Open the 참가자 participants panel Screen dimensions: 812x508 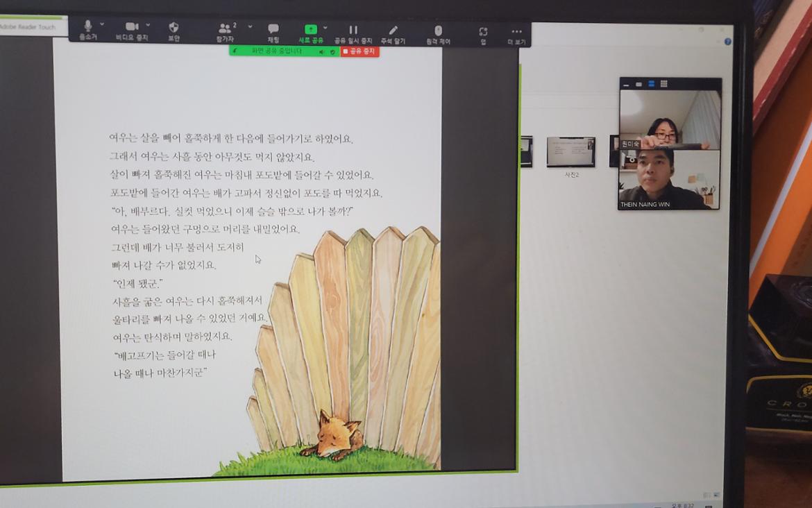(226, 32)
